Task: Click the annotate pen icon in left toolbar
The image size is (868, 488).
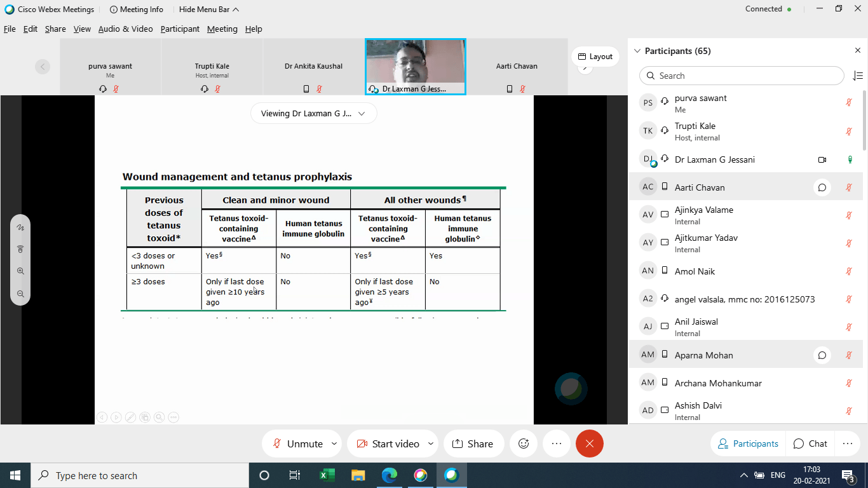Action: click(20, 227)
